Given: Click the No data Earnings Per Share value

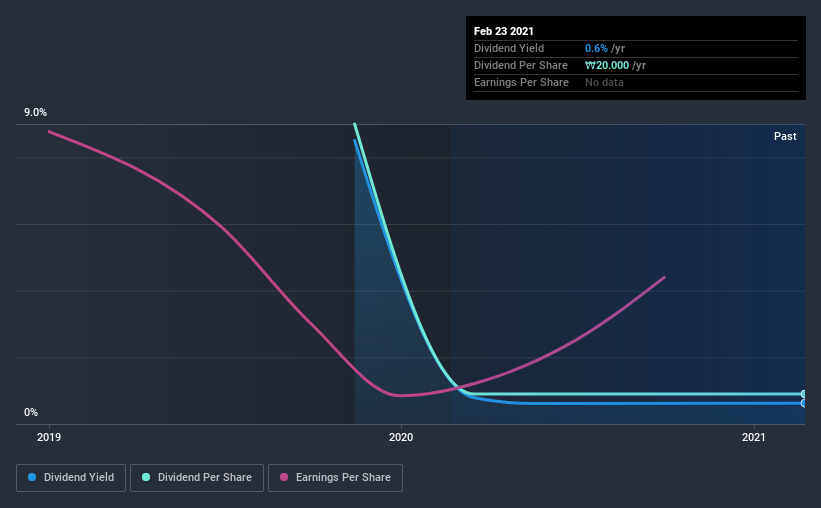Looking at the screenshot, I should [x=604, y=82].
